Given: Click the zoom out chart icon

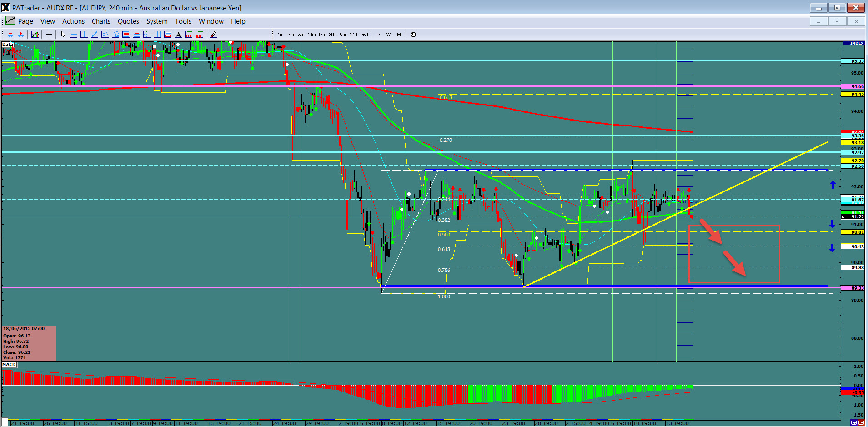Looking at the screenshot, I should point(10,35).
